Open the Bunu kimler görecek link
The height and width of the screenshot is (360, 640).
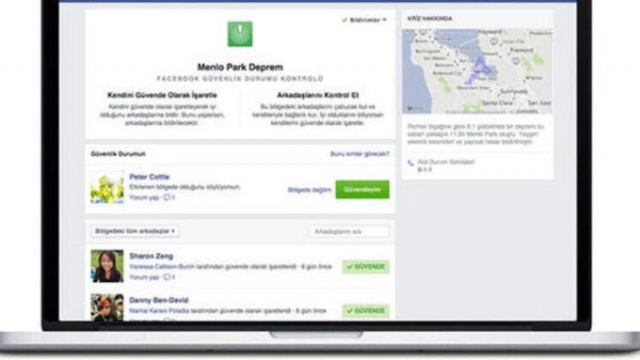click(x=360, y=154)
